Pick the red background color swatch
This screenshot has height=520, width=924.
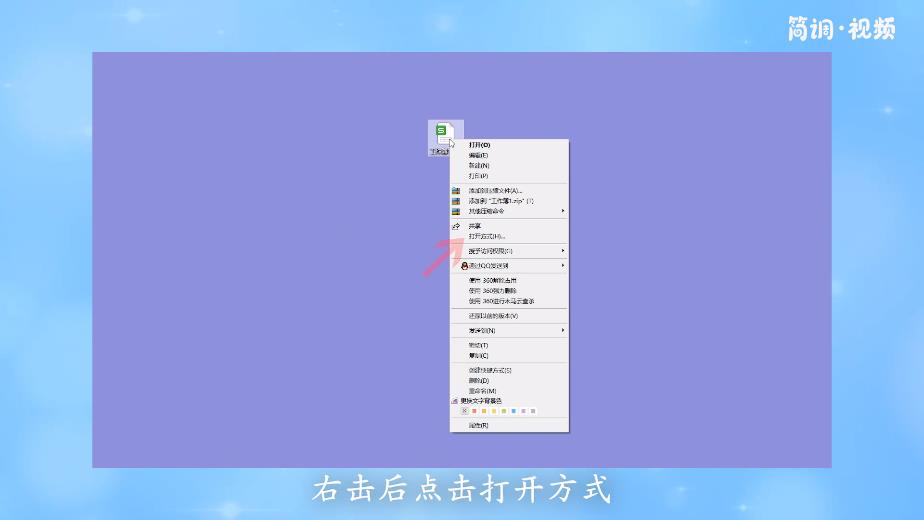tap(474, 411)
